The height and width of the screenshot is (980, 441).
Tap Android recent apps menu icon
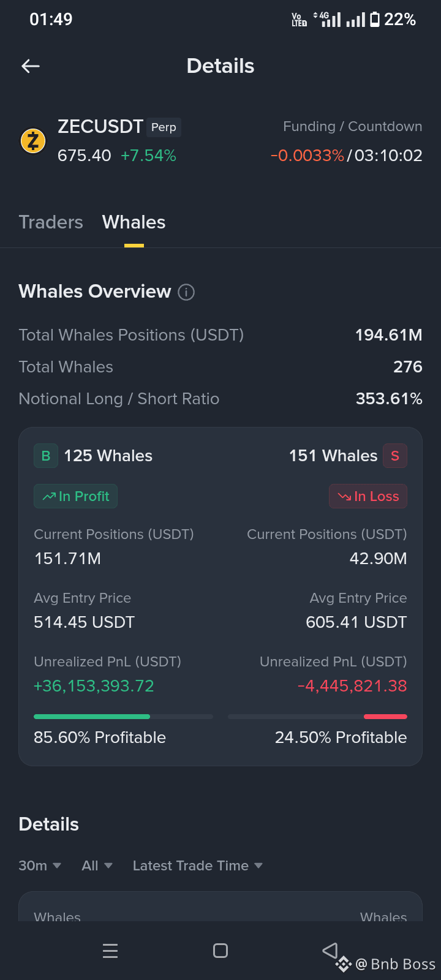110,951
